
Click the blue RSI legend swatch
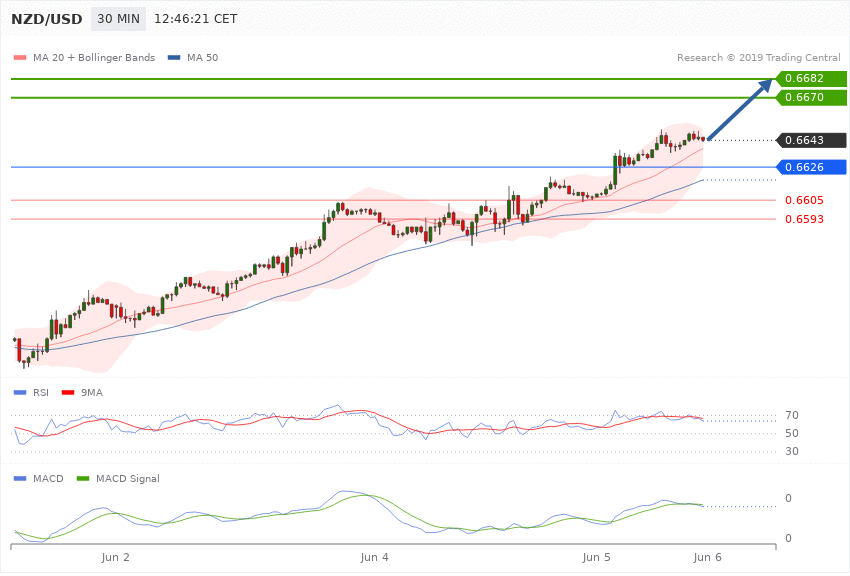pyautogui.click(x=20, y=392)
